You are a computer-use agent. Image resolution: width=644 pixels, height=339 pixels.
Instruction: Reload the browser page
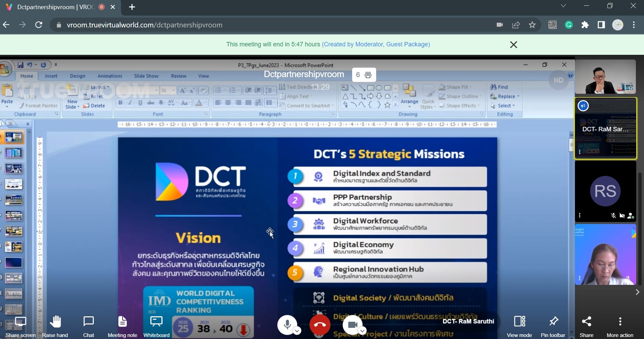[x=39, y=25]
